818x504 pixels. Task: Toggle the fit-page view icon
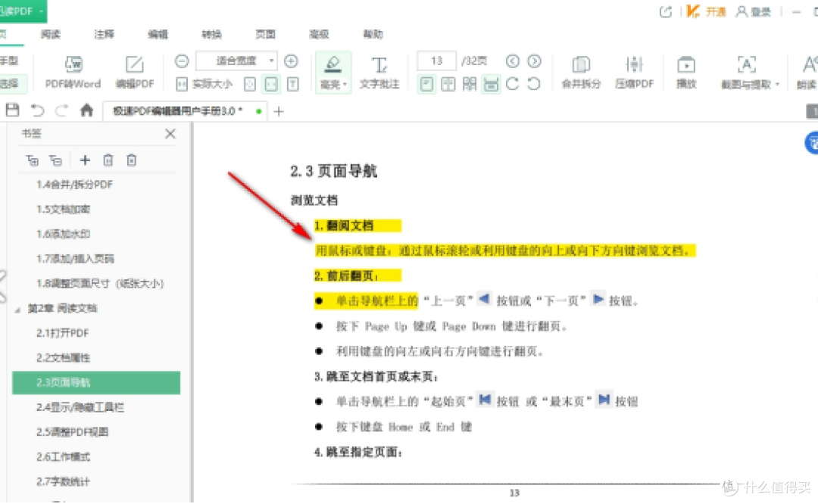pos(250,84)
